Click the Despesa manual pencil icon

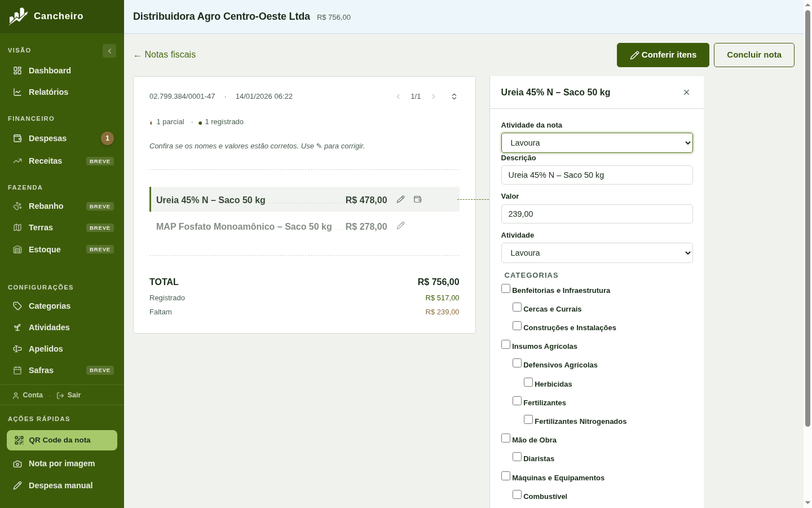click(17, 485)
